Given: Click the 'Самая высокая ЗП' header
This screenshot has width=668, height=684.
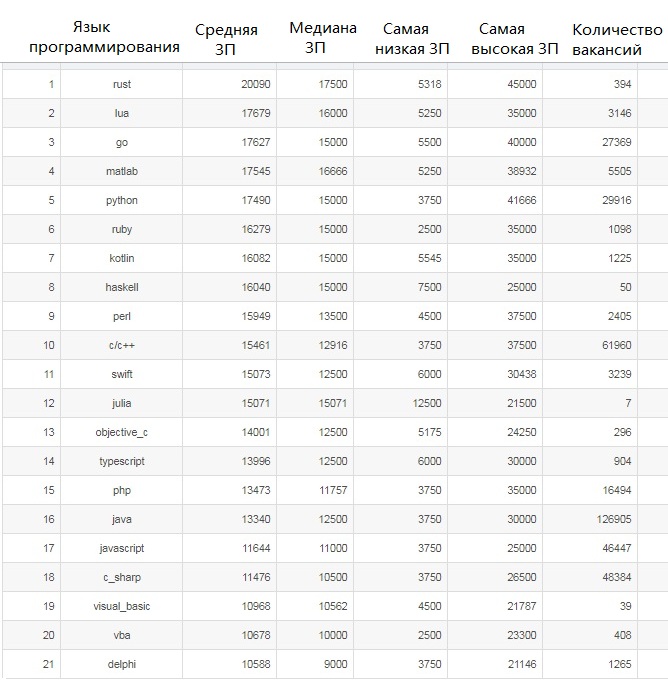Looking at the screenshot, I should pyautogui.click(x=515, y=38).
